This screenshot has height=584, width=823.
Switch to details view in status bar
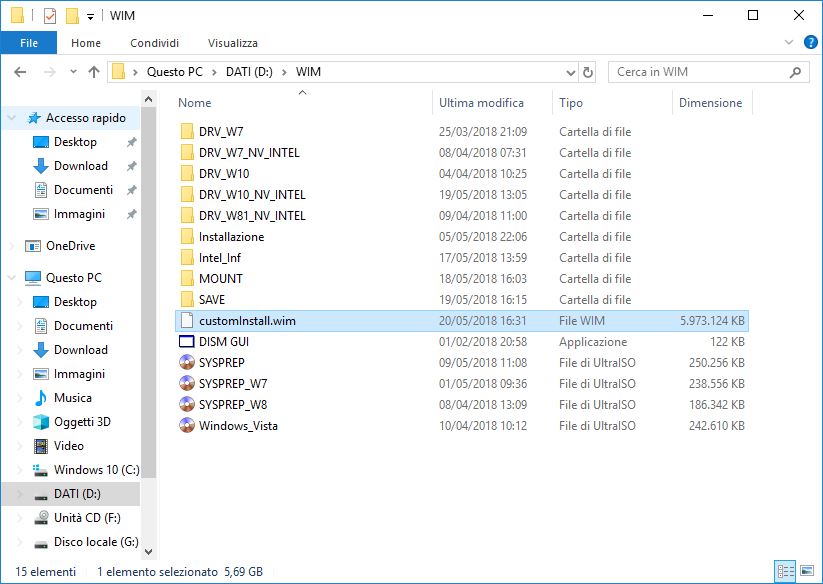tap(785, 571)
